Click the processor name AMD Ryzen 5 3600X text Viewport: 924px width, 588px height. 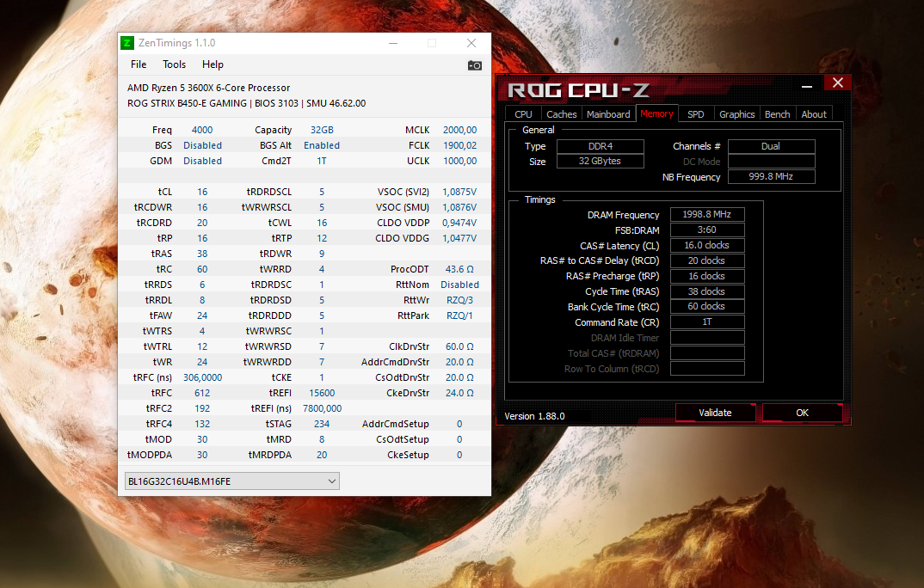tap(208, 88)
